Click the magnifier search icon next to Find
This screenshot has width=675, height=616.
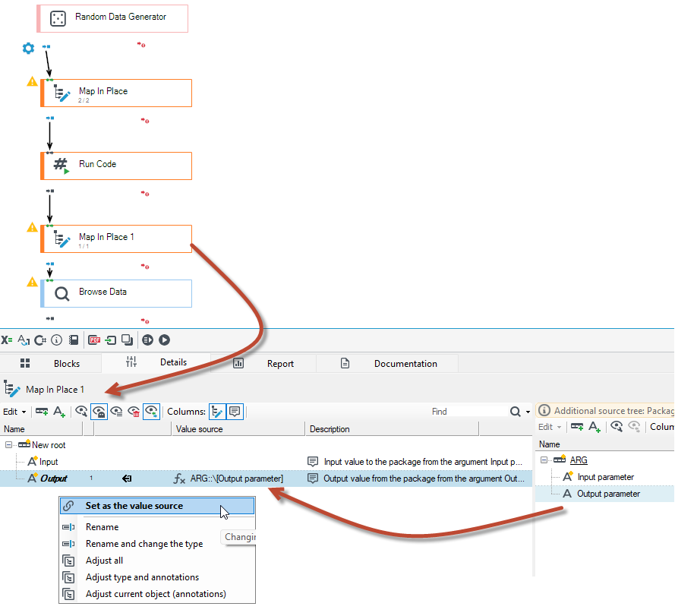pos(516,412)
